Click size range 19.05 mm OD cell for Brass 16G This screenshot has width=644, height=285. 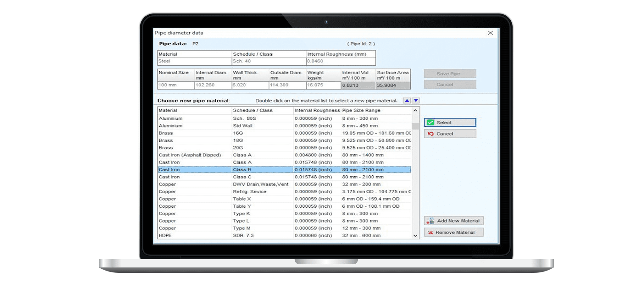click(376, 133)
